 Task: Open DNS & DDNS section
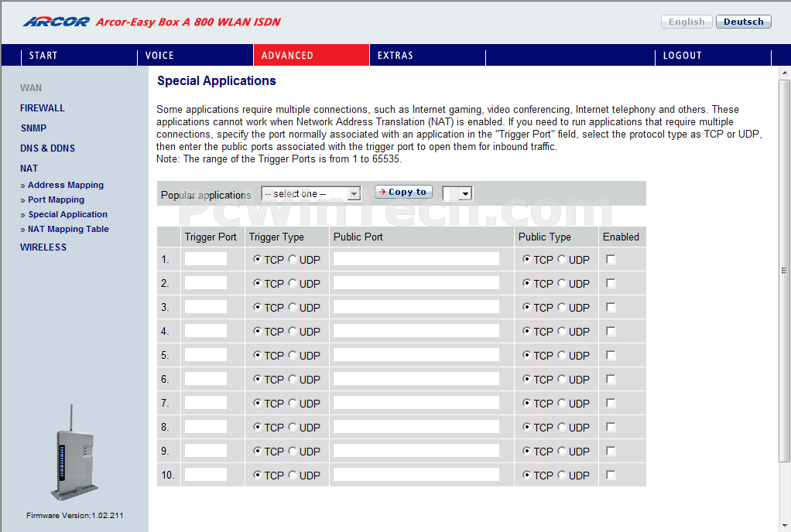pyautogui.click(x=47, y=148)
